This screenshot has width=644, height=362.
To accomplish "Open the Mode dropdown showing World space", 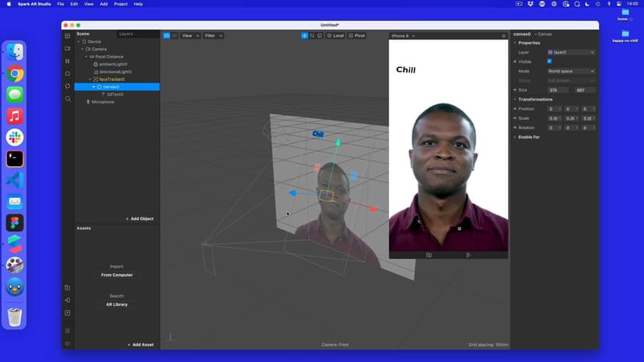I will pyautogui.click(x=572, y=71).
